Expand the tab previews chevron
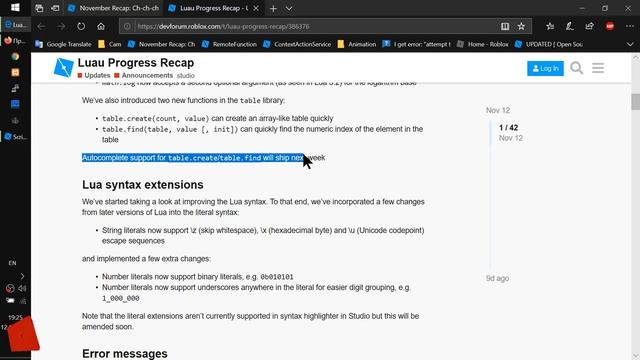Image resolution: width=640 pixels, height=360 pixels. click(289, 8)
